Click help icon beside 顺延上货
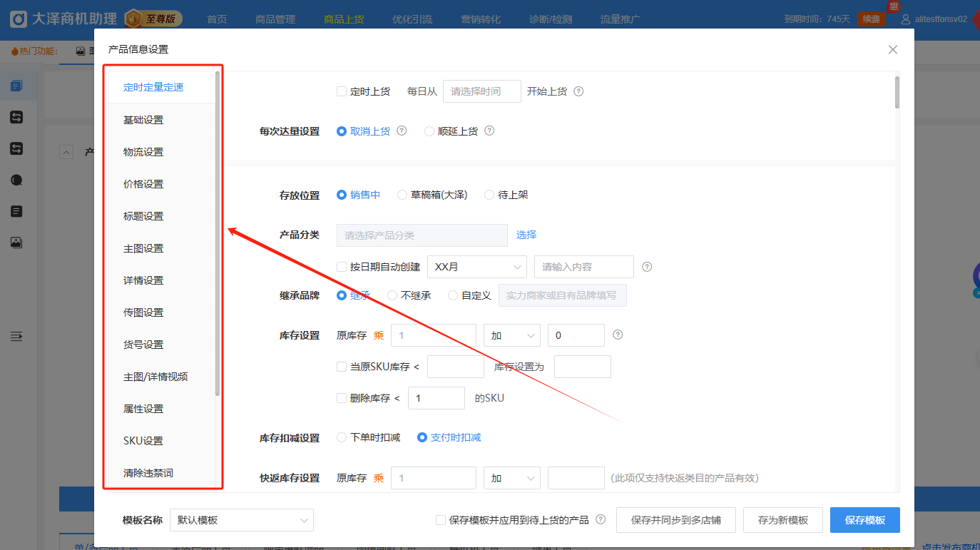Image resolution: width=980 pixels, height=550 pixels. [x=489, y=131]
